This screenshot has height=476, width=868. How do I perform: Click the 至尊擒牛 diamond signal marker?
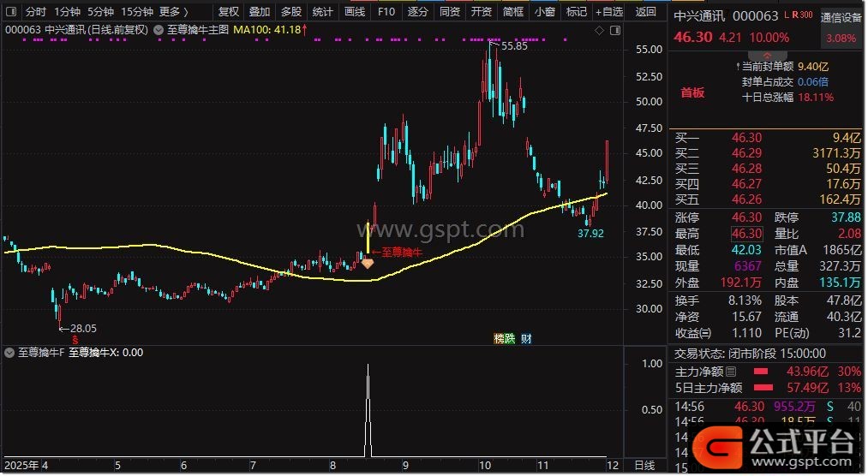[x=367, y=264]
